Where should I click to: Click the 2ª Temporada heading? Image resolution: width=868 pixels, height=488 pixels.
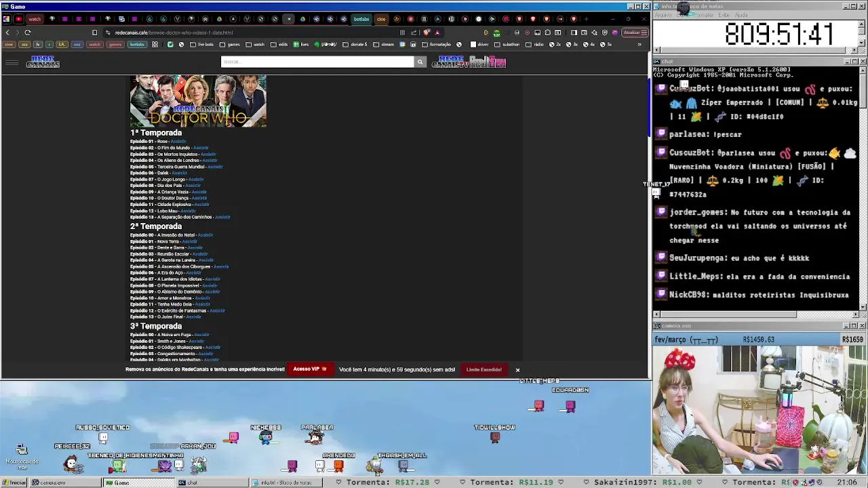click(x=156, y=226)
